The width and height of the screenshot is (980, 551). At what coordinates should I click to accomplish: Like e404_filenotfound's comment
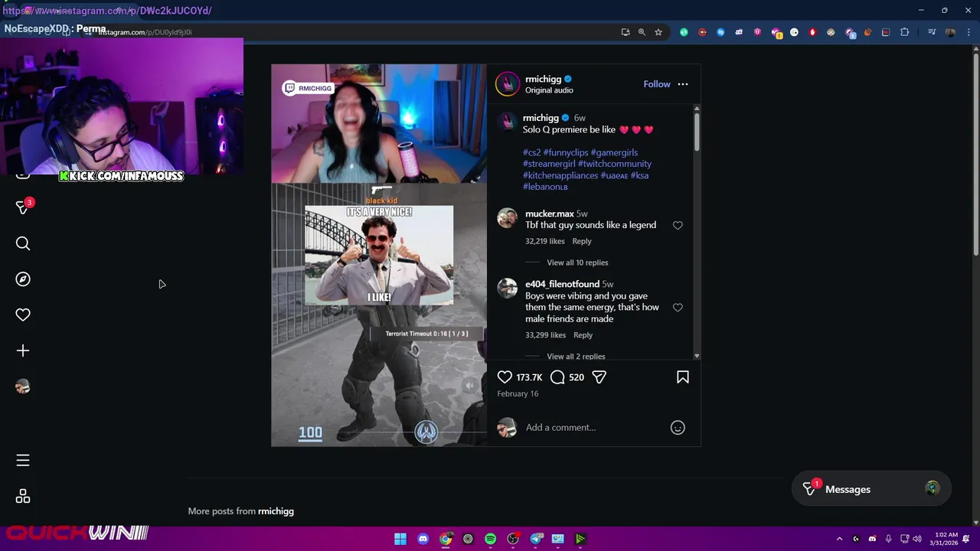pos(678,307)
